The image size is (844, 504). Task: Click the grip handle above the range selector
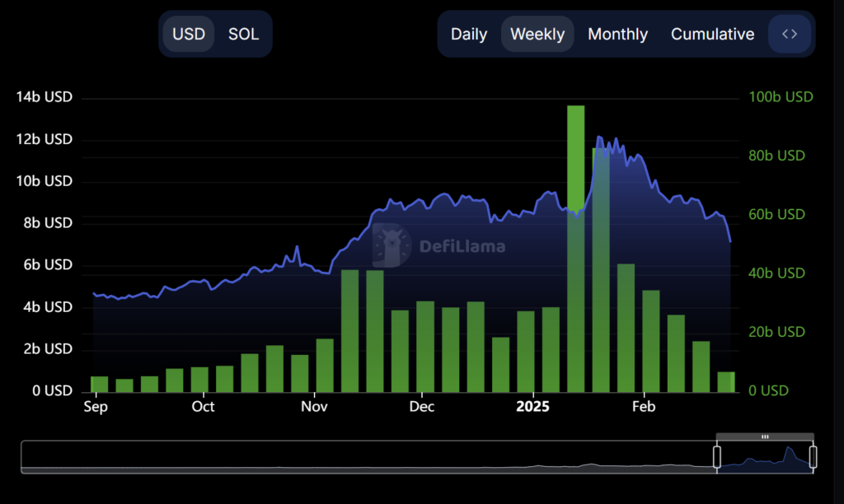pos(765,436)
